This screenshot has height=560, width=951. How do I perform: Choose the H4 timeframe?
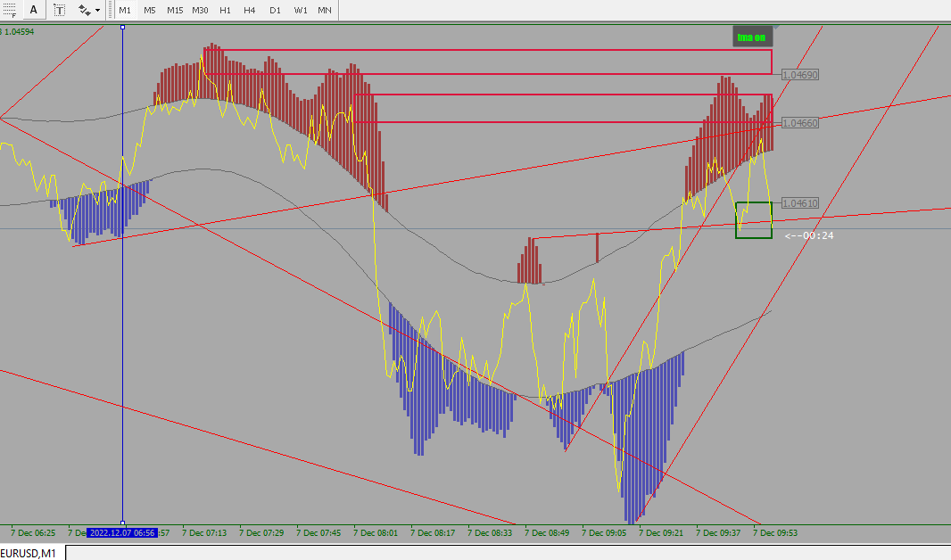point(249,10)
